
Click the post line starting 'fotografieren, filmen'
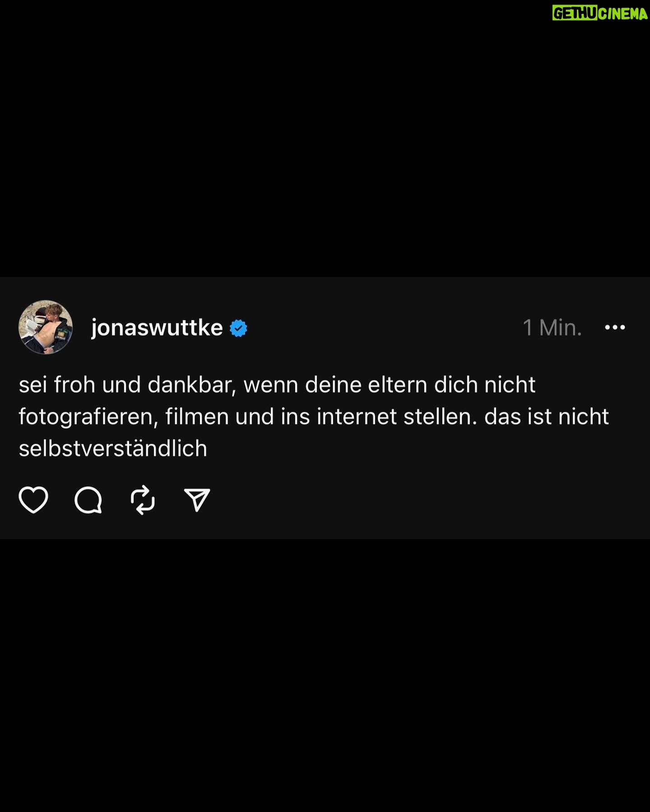(x=314, y=417)
